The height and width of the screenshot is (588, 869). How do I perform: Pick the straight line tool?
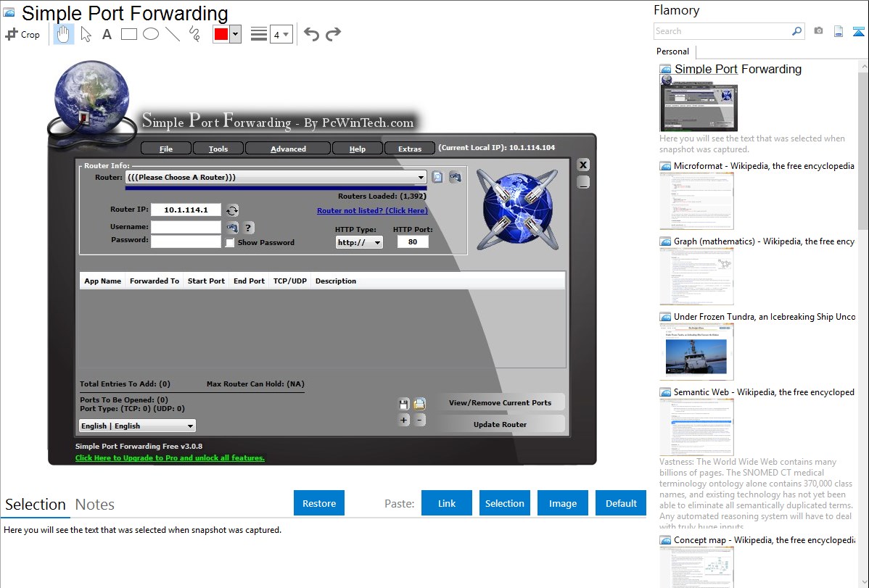click(x=173, y=34)
